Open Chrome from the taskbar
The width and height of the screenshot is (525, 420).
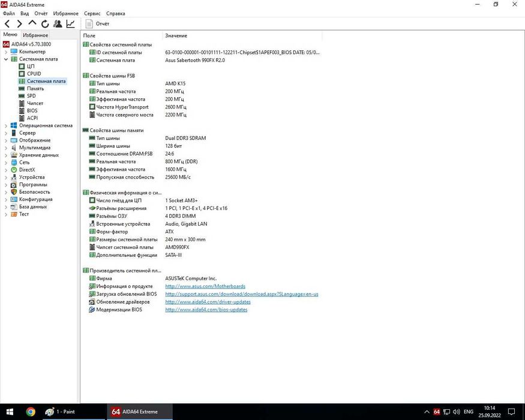pyautogui.click(x=31, y=412)
